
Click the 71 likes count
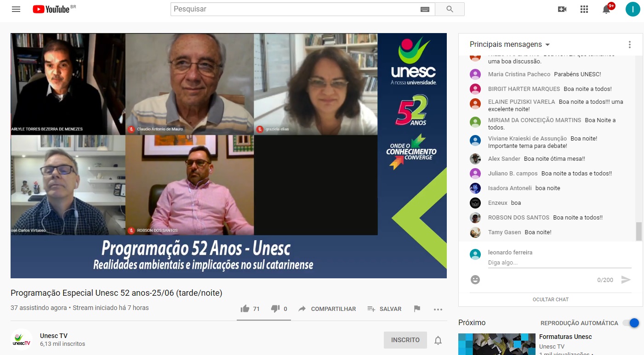(256, 309)
